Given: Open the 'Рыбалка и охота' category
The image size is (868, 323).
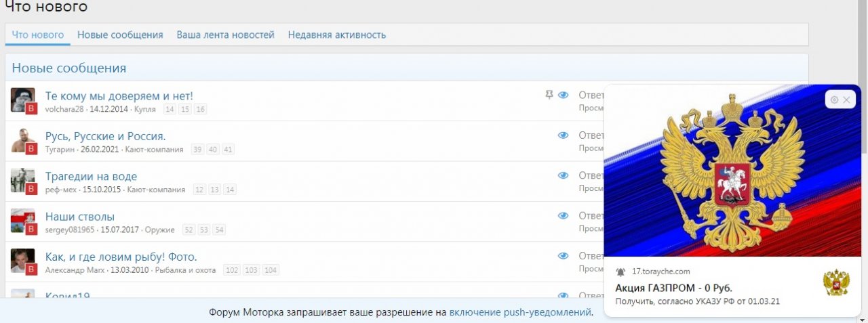Looking at the screenshot, I should 184,270.
